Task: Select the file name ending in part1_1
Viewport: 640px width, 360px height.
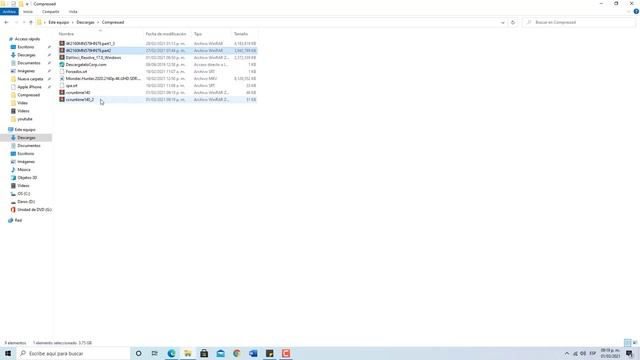Action: tap(90, 44)
